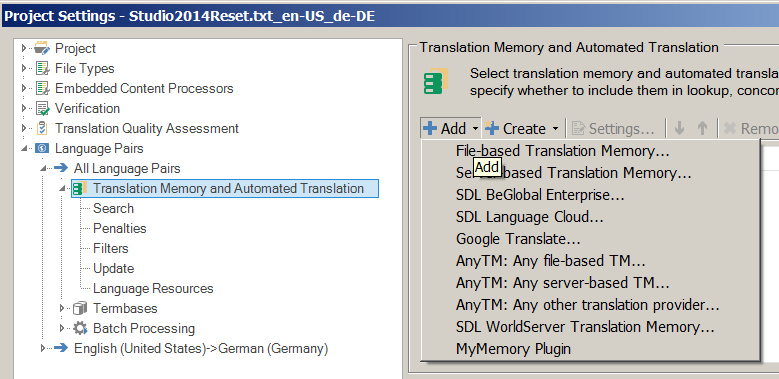Click the Embedded Content Processors icon

click(42, 88)
